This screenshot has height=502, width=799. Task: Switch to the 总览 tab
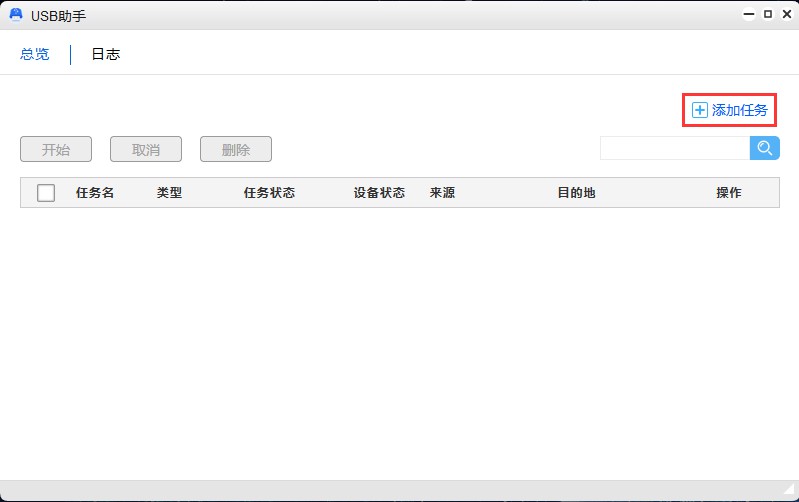(x=35, y=54)
